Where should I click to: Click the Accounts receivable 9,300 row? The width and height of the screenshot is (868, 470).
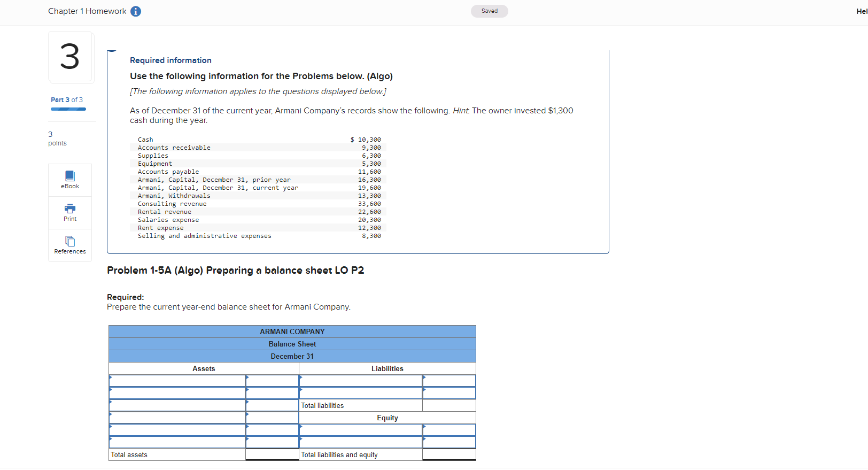258,148
